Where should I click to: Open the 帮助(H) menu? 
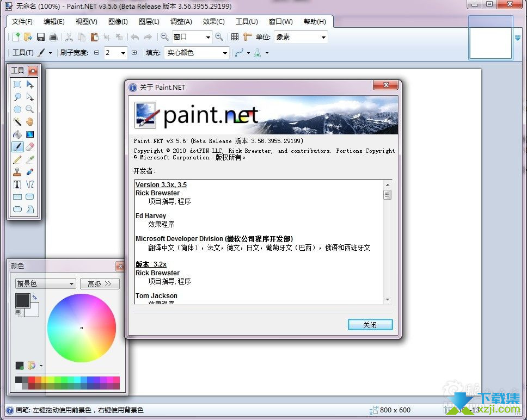[315, 22]
